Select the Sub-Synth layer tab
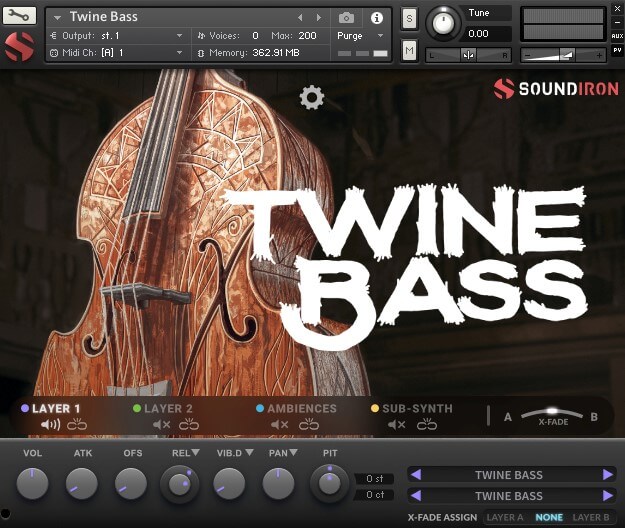The width and height of the screenshot is (625, 528). tap(417, 408)
